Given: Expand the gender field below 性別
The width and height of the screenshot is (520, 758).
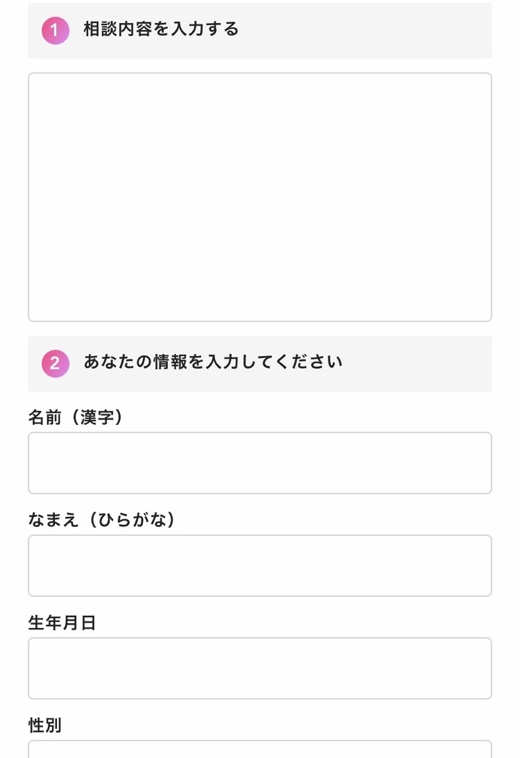Looking at the screenshot, I should 260,749.
